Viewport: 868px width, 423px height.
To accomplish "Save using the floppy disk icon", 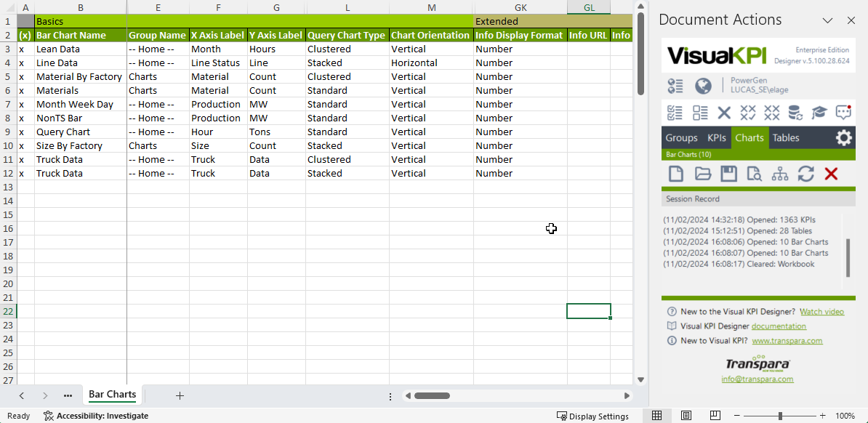I will [728, 174].
